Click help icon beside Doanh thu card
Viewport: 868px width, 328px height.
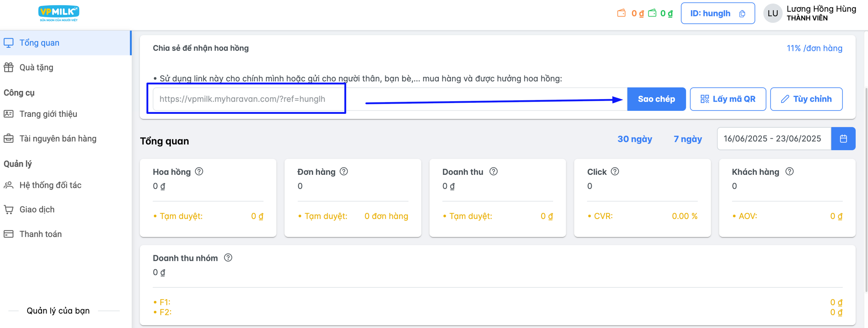[493, 171]
